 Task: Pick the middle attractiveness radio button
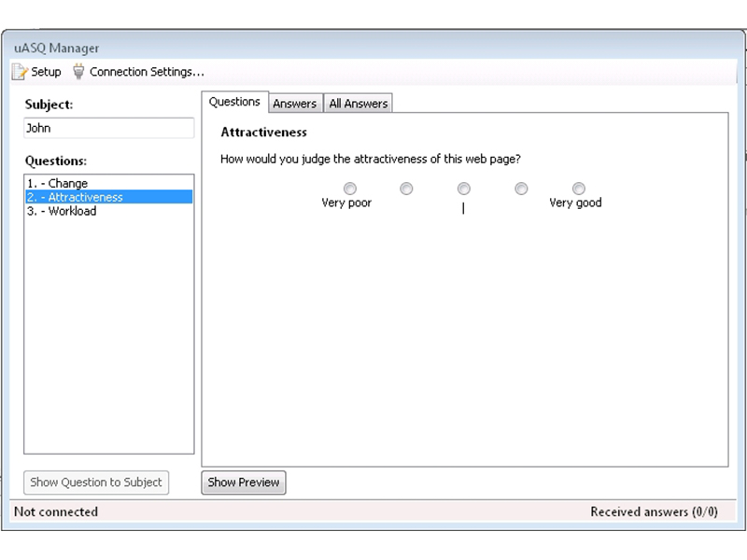click(x=464, y=189)
